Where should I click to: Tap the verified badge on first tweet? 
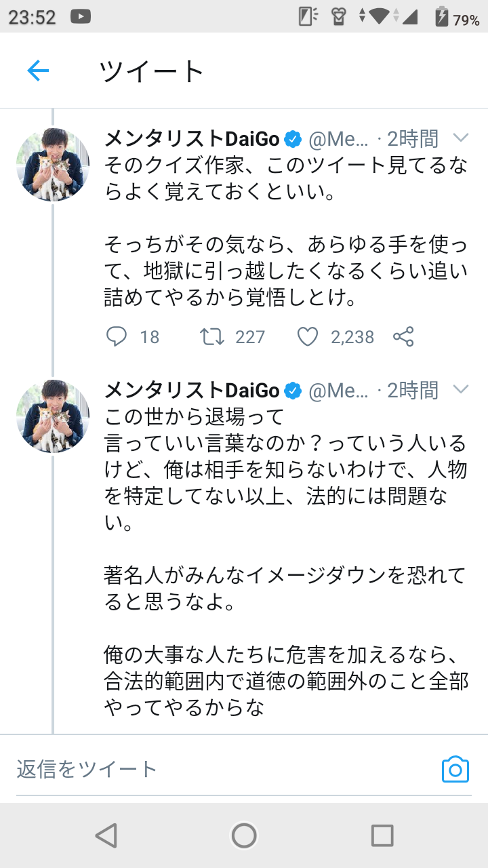pyautogui.click(x=293, y=140)
